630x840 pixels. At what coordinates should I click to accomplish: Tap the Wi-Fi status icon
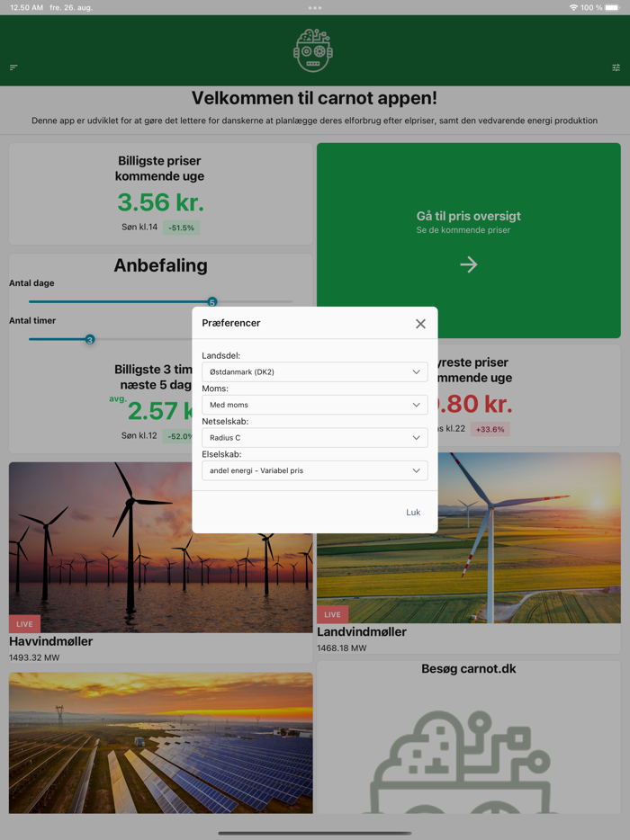click(x=573, y=7)
